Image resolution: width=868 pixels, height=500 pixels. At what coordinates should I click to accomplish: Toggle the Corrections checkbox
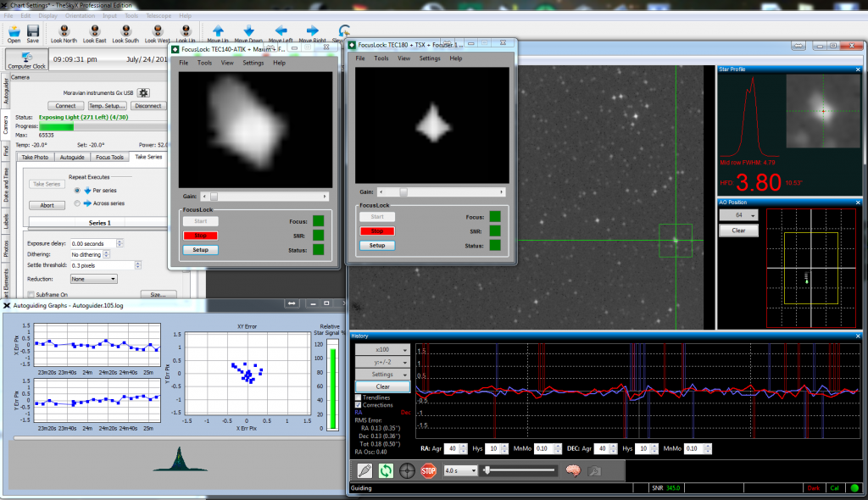click(x=358, y=405)
